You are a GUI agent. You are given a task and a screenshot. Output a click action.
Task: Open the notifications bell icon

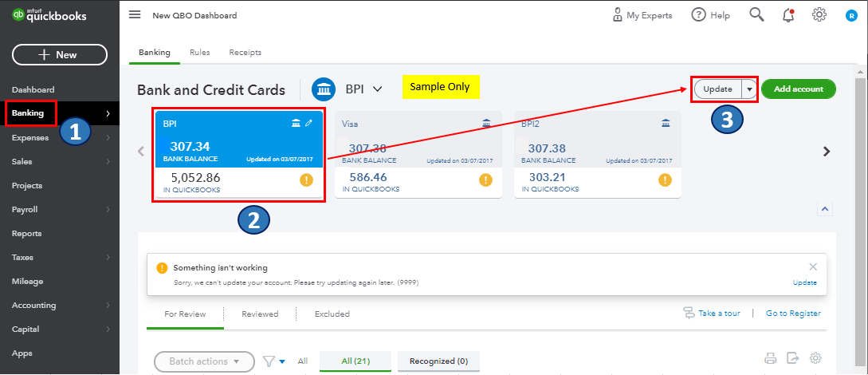pos(788,15)
